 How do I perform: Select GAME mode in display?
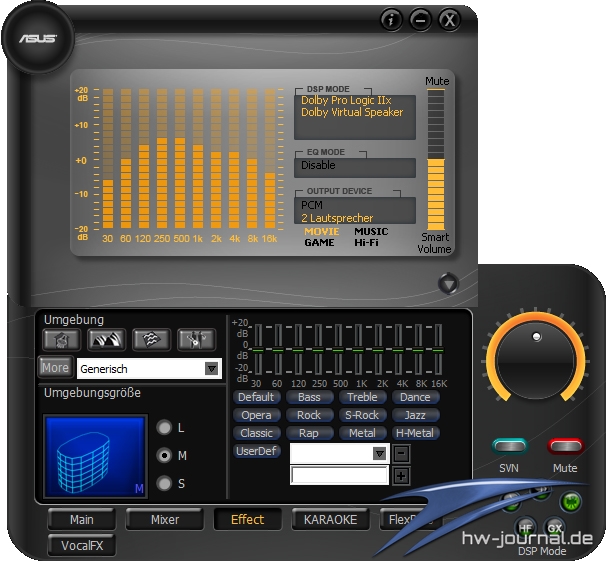pos(319,243)
